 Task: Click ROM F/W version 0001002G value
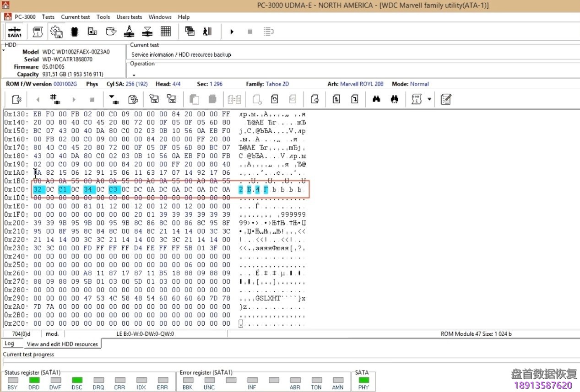[x=65, y=84]
